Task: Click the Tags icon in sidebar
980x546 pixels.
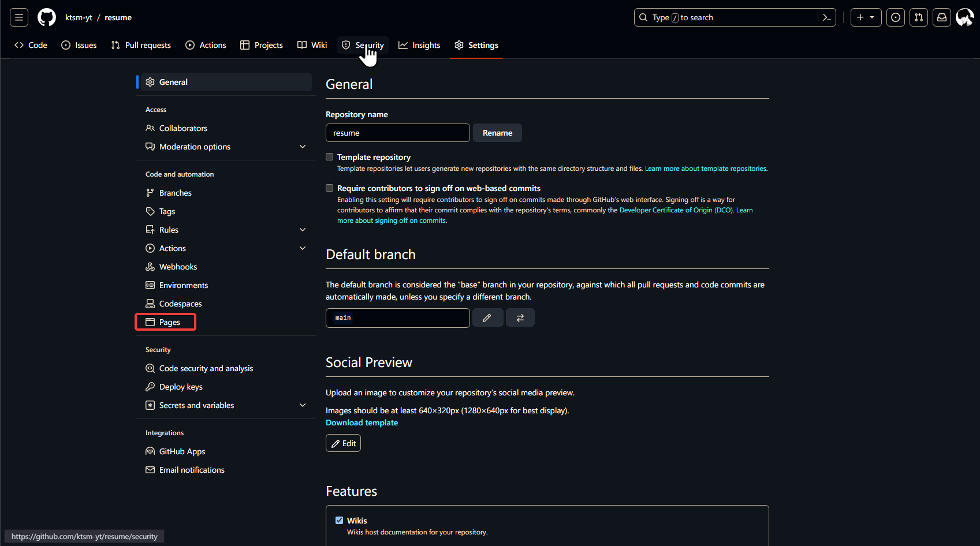Action: pyautogui.click(x=150, y=211)
